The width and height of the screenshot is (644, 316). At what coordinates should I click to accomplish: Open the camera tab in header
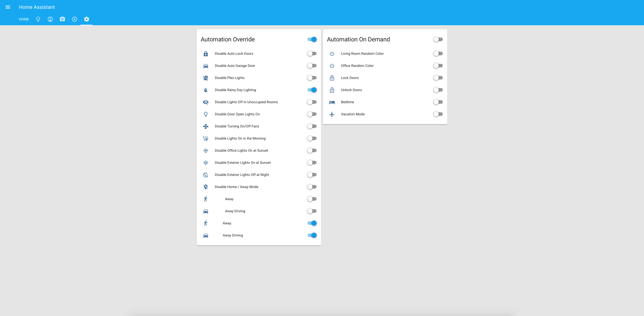point(62,19)
